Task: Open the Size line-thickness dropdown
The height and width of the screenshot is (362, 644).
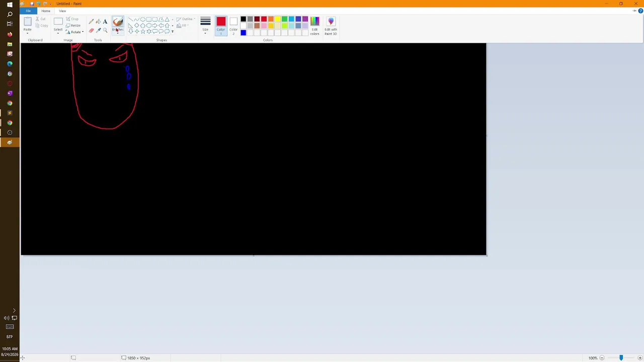Action: pos(205,25)
